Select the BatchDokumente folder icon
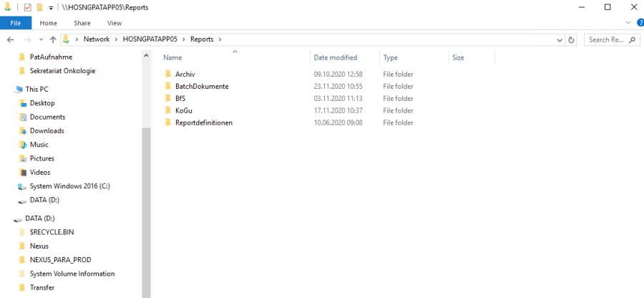Image resolution: width=644 pixels, height=298 pixels. pos(167,86)
